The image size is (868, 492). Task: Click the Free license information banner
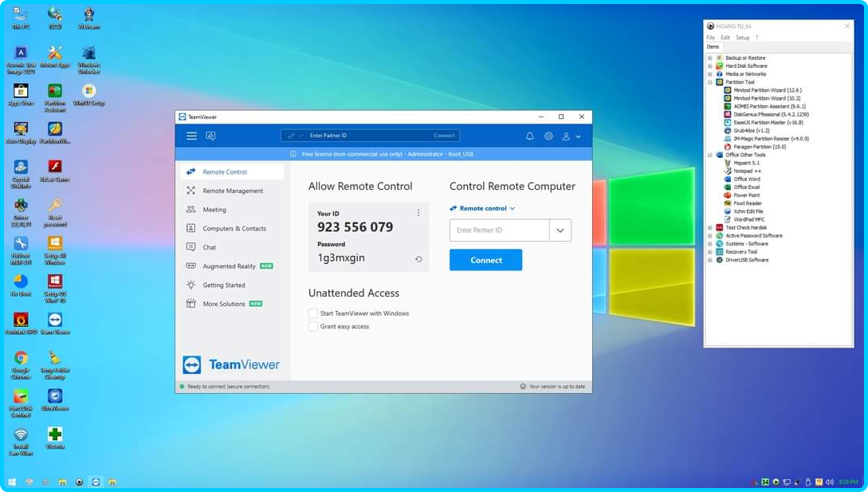pos(383,154)
